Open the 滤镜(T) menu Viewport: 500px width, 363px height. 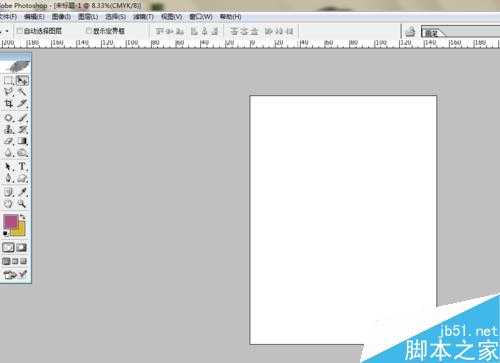[143, 17]
